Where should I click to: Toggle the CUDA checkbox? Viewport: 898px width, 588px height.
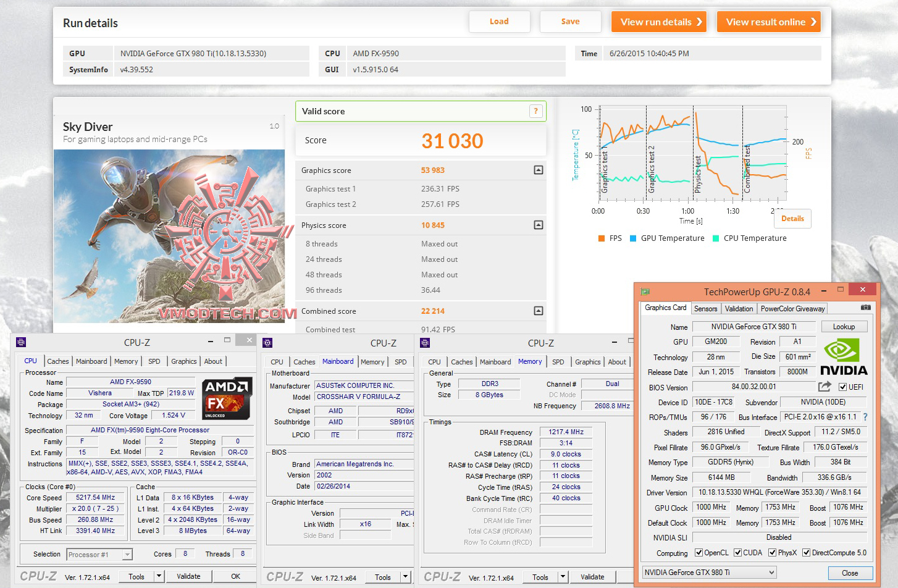click(x=737, y=553)
